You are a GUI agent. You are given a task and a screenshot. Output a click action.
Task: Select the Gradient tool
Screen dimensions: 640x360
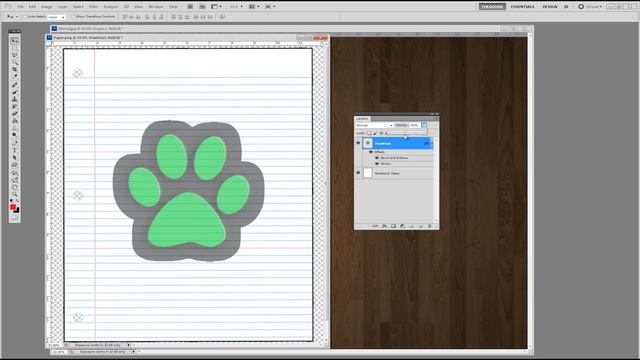[15, 120]
